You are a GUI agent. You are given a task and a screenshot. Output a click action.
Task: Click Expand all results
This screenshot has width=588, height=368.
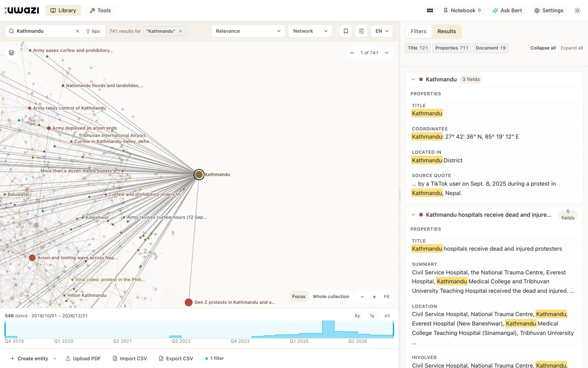(572, 48)
